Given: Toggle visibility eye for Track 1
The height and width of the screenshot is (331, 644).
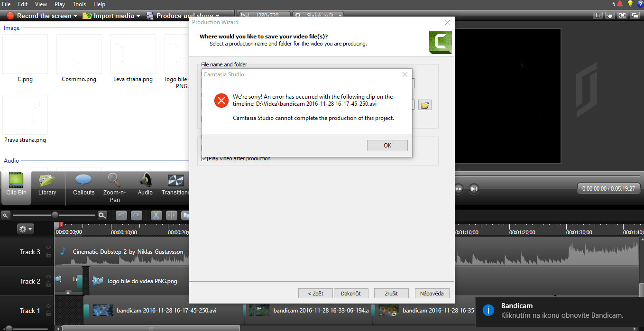Looking at the screenshot, I should click(x=48, y=306).
